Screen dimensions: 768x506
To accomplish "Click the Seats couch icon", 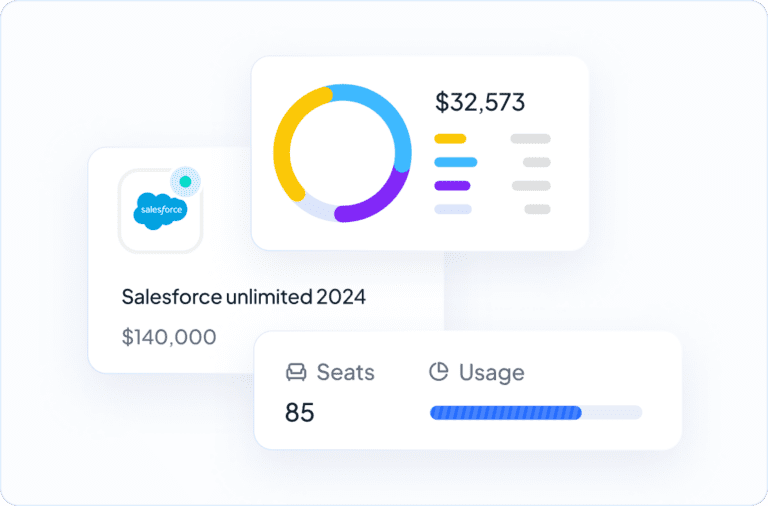I will pos(296,372).
